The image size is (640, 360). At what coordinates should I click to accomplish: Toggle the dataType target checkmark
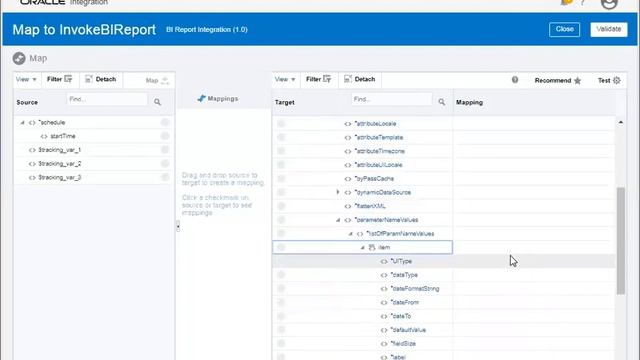(x=281, y=275)
